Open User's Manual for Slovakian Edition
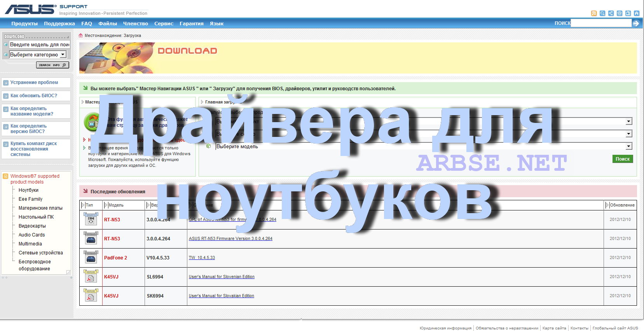The height and width of the screenshot is (331, 644). pyautogui.click(x=222, y=296)
